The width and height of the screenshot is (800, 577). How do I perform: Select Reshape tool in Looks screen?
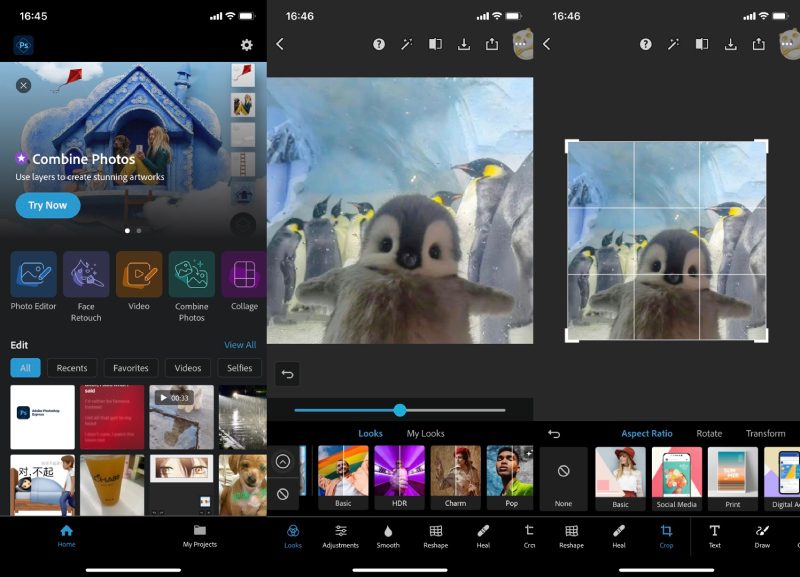pos(436,536)
